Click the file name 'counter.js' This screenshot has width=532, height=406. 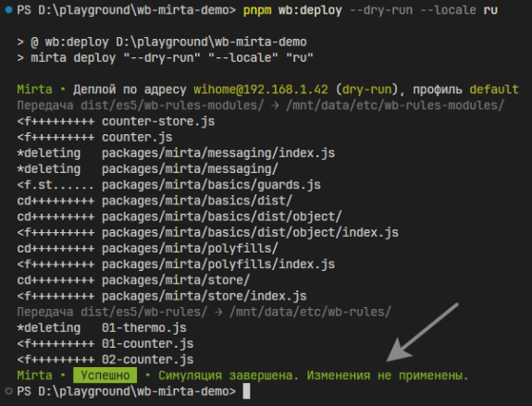137,138
